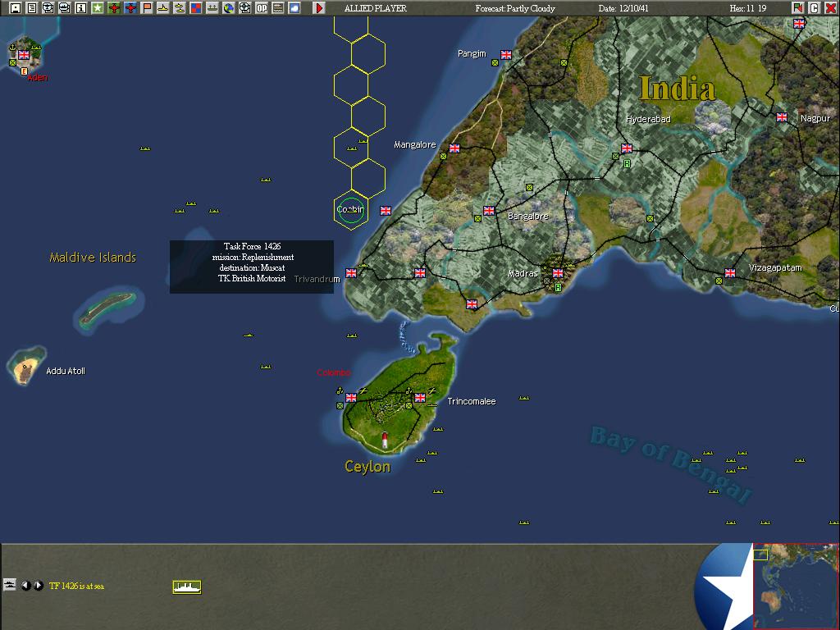Step to next task force with right arrow
This screenshot has height=630, width=840.
39,585
